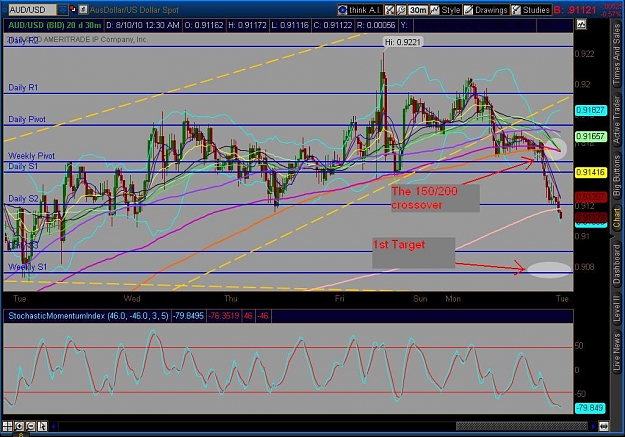Click the zoom in icon at bottom left

19,426
